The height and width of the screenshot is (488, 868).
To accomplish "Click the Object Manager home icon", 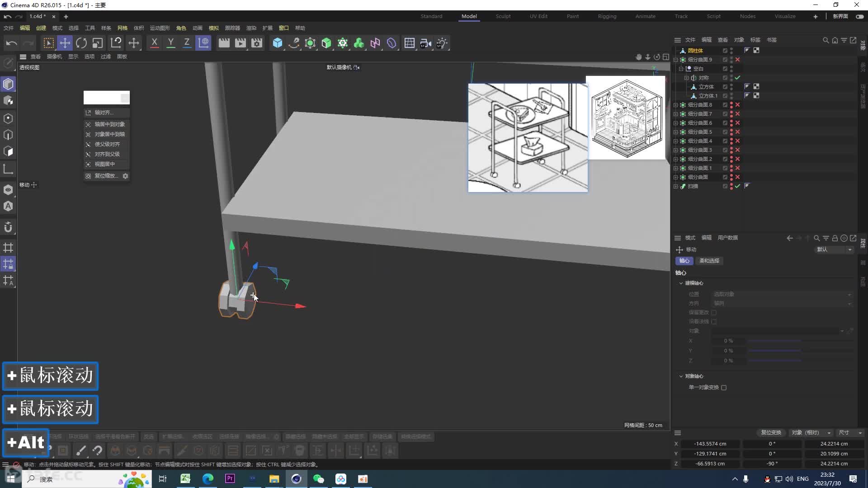I will coord(835,40).
